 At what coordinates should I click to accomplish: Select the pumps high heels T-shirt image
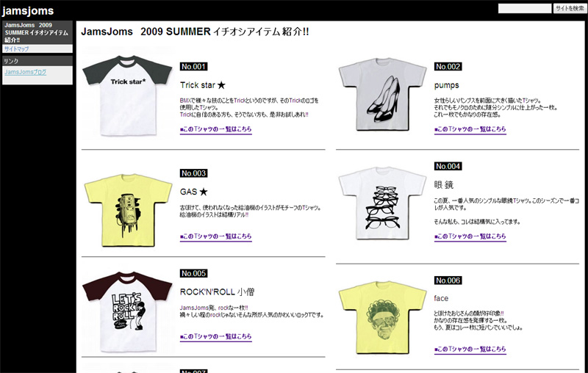coord(382,95)
